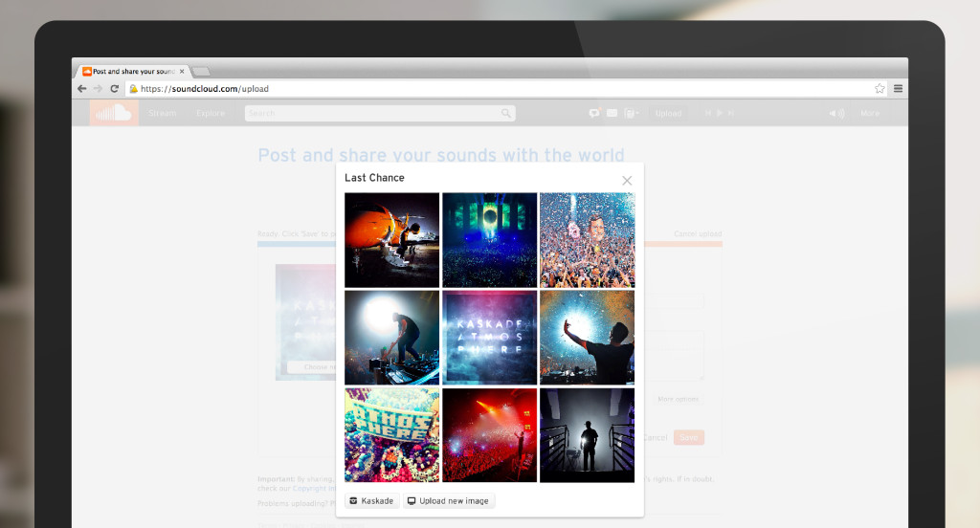The height and width of the screenshot is (528, 980).
Task: Open the More dropdown in header
Action: [x=869, y=114]
